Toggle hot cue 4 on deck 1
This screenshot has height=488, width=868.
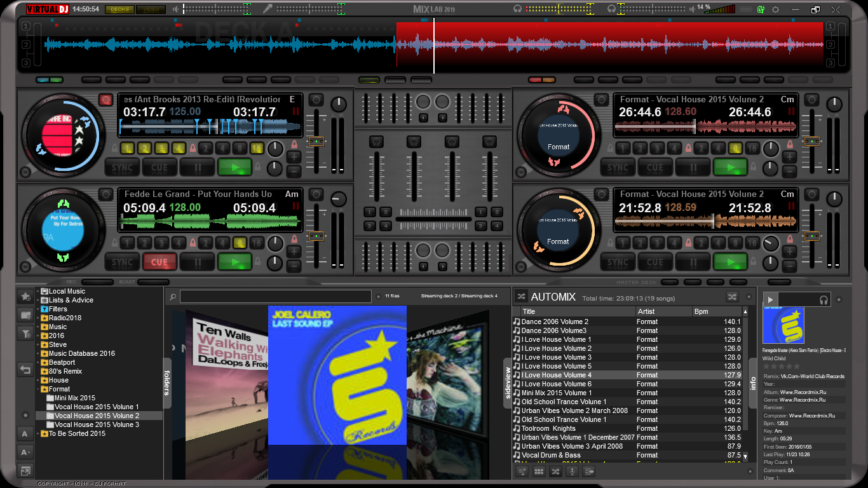click(x=179, y=149)
